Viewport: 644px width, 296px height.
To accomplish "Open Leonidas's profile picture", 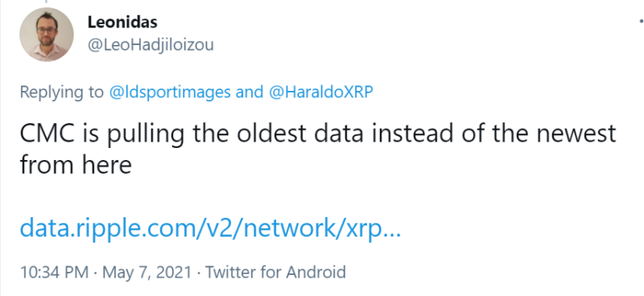I will pos(47,35).
